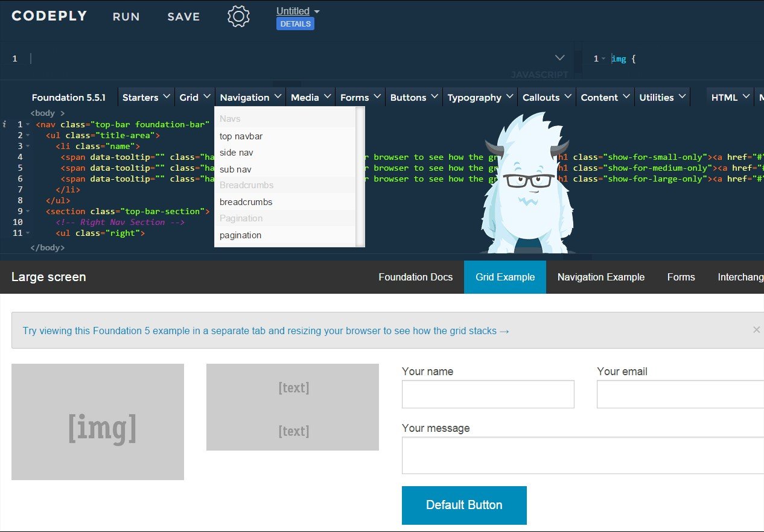Viewport: 764px width, 532px height.
Task: Click the [text] placeholder block
Action: click(293, 407)
